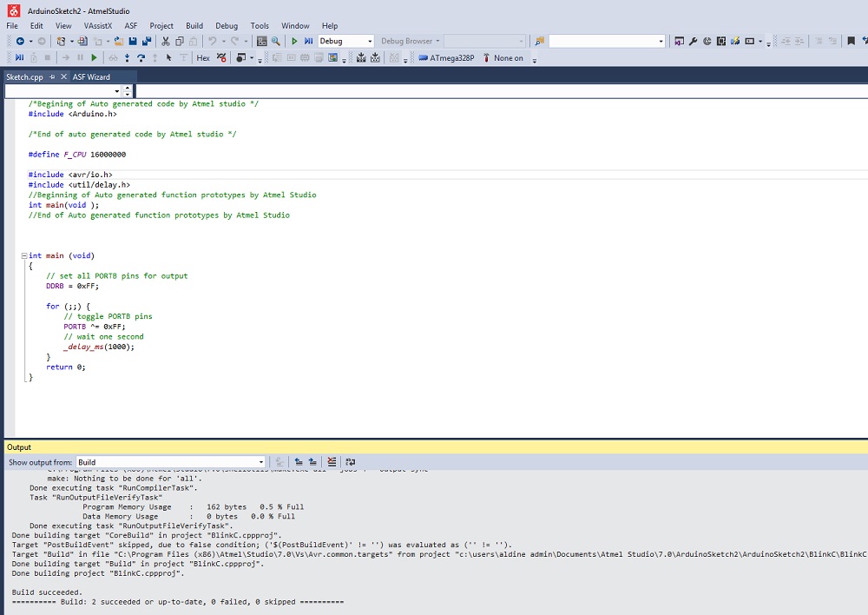Click the Open File folder icon
This screenshot has height=615, width=868.
[118, 41]
